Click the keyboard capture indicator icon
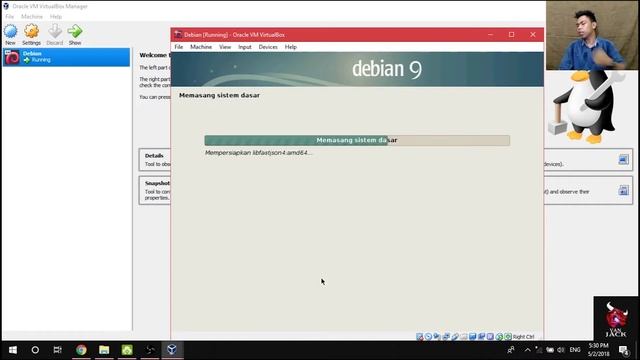 [x=508, y=337]
